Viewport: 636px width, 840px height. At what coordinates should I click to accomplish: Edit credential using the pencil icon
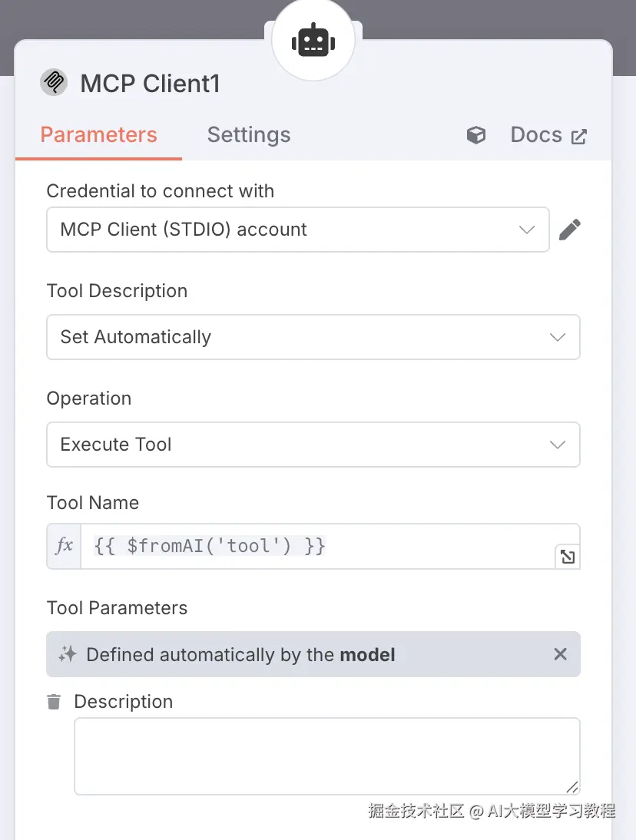click(x=569, y=230)
